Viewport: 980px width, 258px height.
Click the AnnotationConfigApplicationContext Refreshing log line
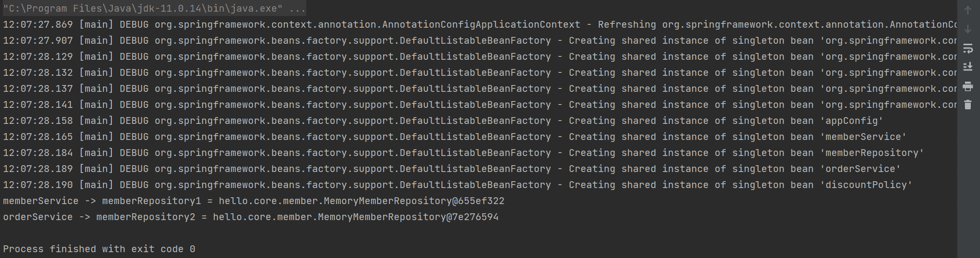point(480,24)
